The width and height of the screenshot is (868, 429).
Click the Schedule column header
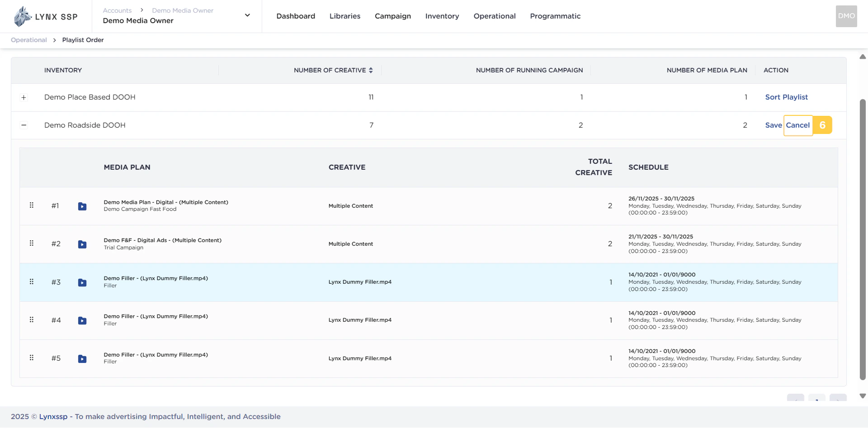coord(648,167)
